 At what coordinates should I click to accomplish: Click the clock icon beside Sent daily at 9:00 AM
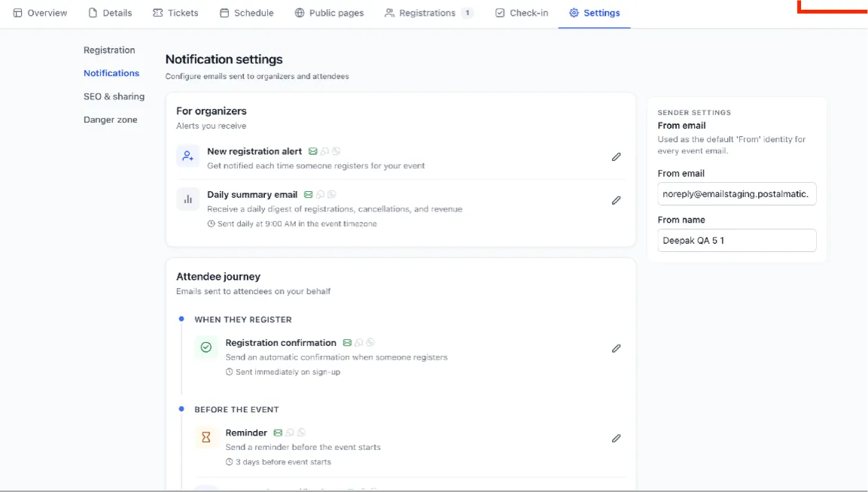pos(211,224)
